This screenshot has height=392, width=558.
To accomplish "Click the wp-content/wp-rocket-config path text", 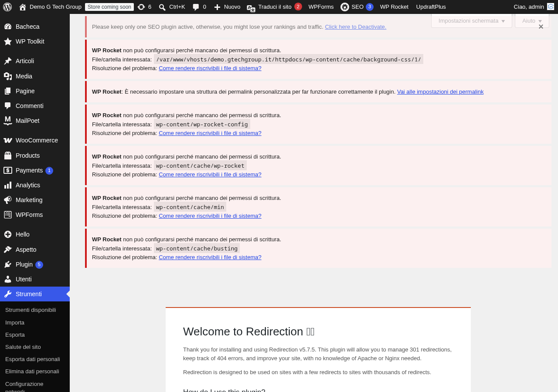I will point(202,124).
